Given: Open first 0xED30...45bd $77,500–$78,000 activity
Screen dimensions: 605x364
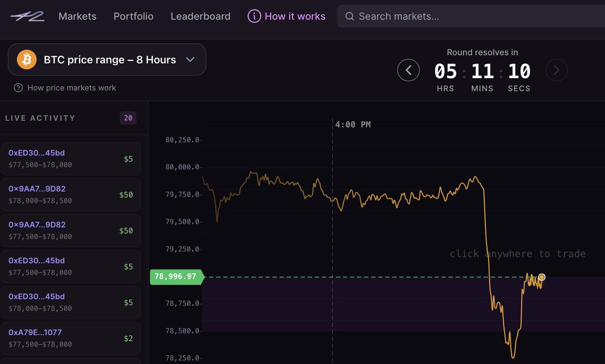Looking at the screenshot, I should pyautogui.click(x=71, y=159).
